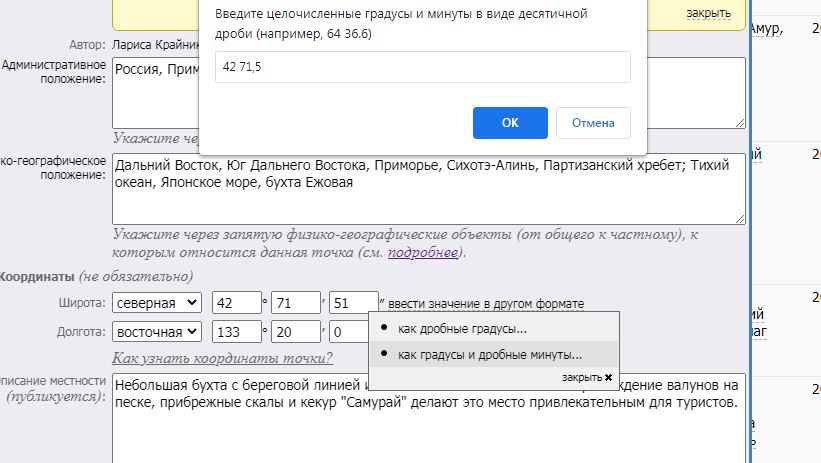
Task: Click the dialog input field containing 42 71,5
Action: [419, 67]
